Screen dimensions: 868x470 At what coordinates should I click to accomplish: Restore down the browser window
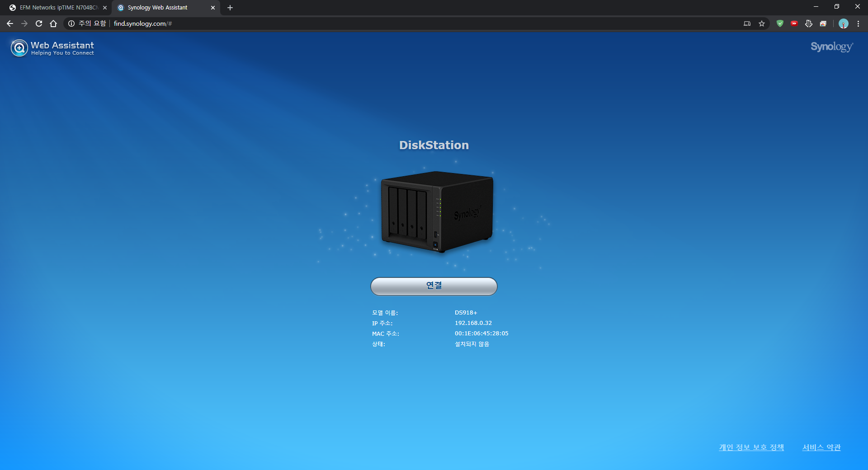[x=837, y=7]
